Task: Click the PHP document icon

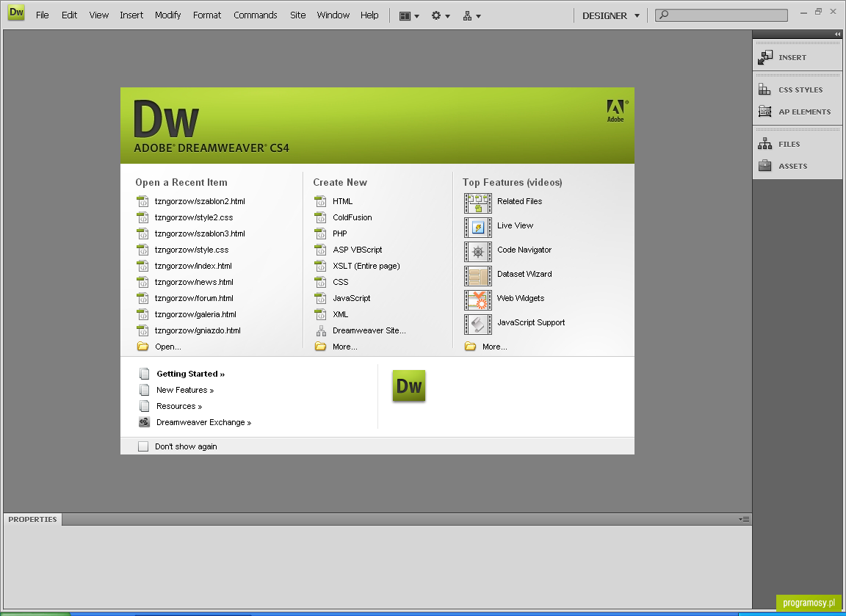Action: [x=320, y=233]
